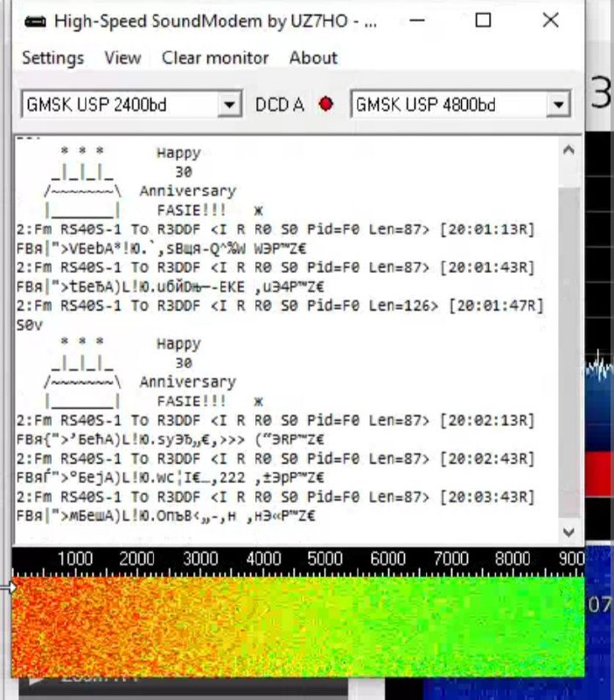Expand the GMSK USP 2400bd dropdown arrow
This screenshot has width=614, height=700.
click(x=229, y=105)
